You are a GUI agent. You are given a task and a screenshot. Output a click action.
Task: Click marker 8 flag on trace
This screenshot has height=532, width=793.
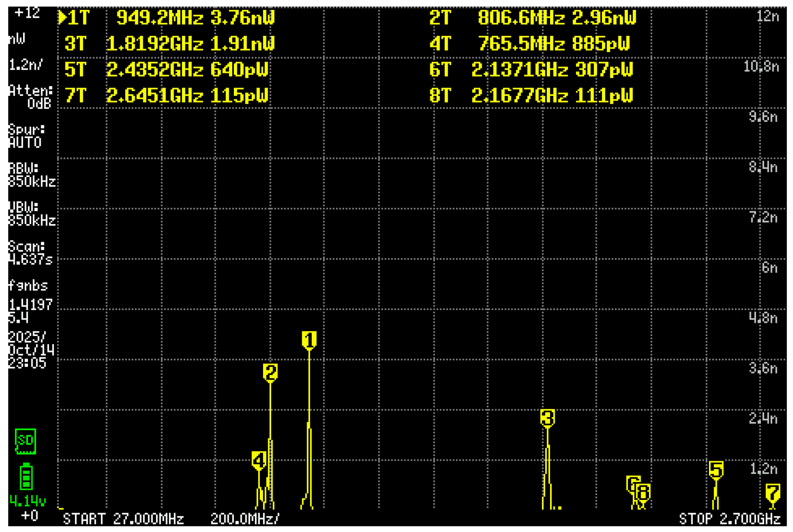(x=644, y=492)
